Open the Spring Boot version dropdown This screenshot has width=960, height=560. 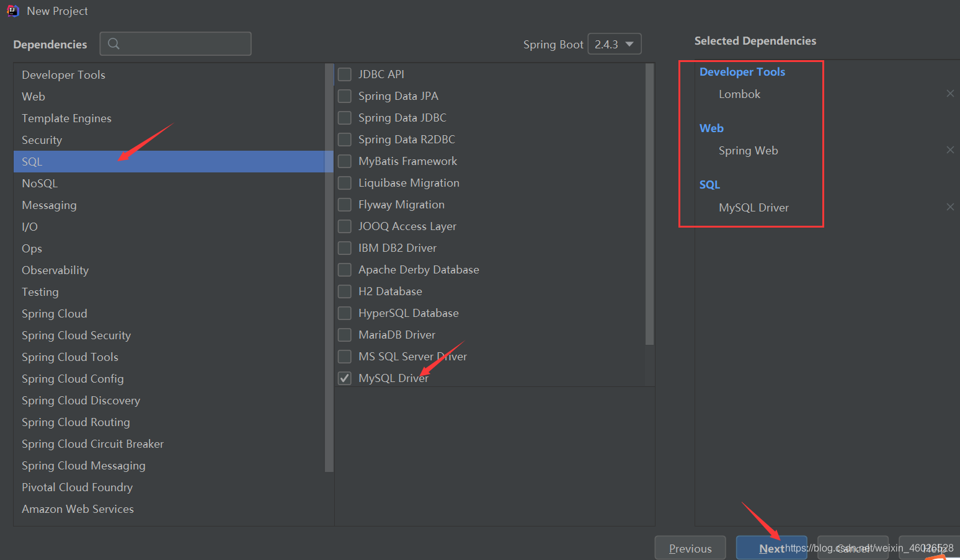[614, 44]
